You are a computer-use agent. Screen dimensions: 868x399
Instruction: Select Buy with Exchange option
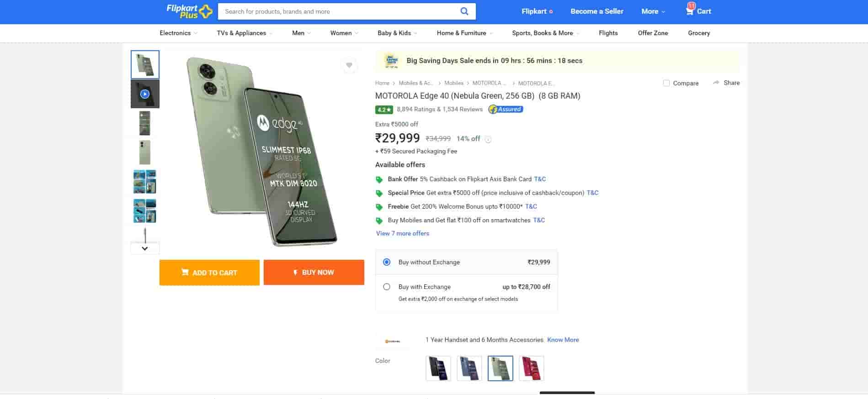tap(387, 287)
